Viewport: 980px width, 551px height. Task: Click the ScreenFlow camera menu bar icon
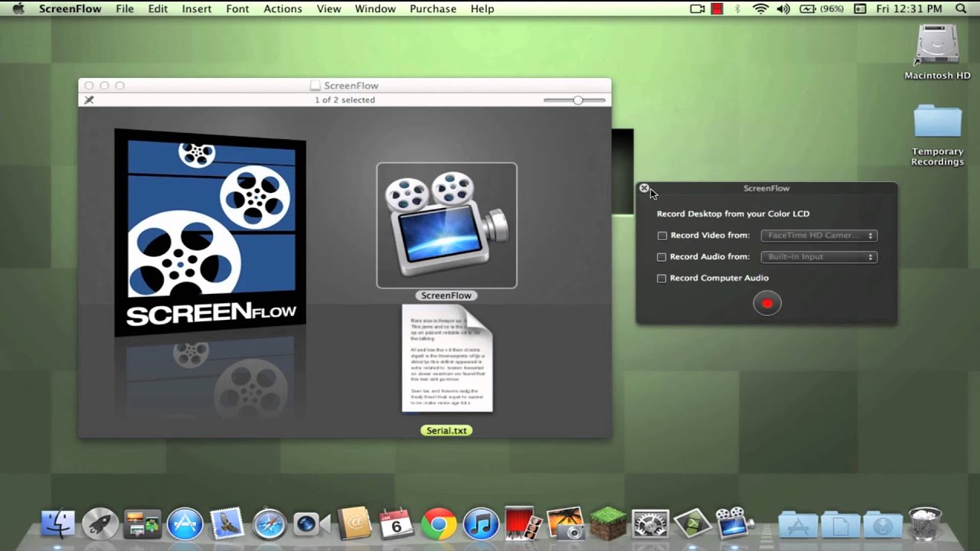pyautogui.click(x=697, y=9)
